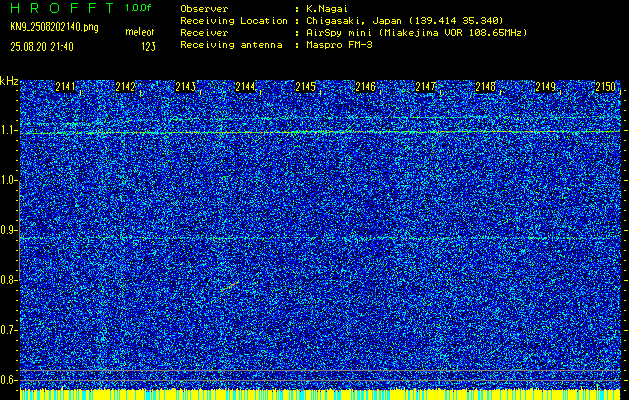Click the file name KN9_2508202140.png

point(54,27)
